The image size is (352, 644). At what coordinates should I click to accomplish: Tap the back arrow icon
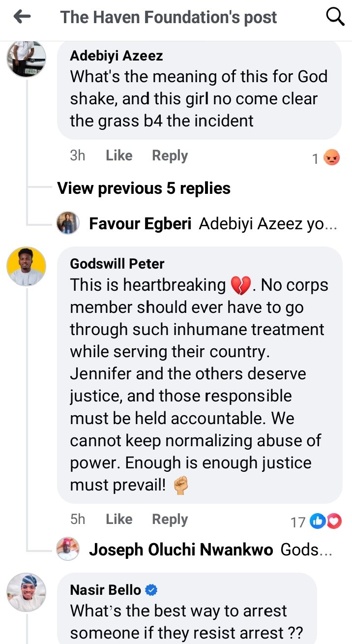point(22,17)
